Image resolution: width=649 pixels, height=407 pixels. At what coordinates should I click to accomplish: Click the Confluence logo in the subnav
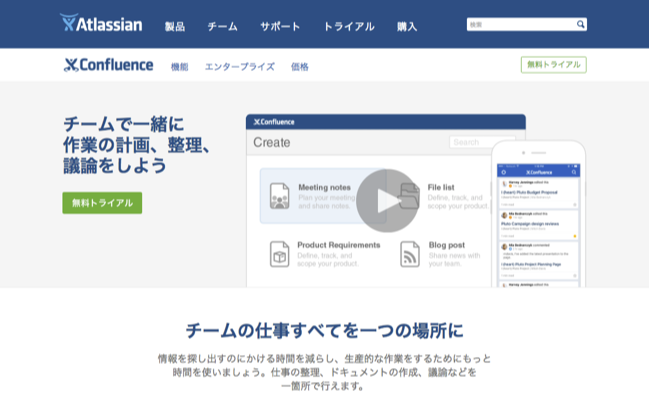click(108, 65)
